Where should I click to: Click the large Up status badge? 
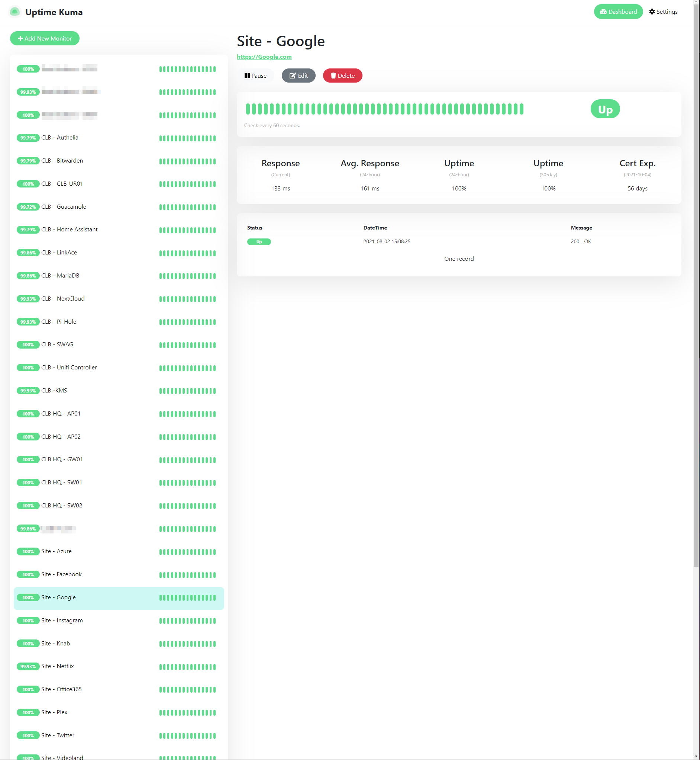point(605,109)
